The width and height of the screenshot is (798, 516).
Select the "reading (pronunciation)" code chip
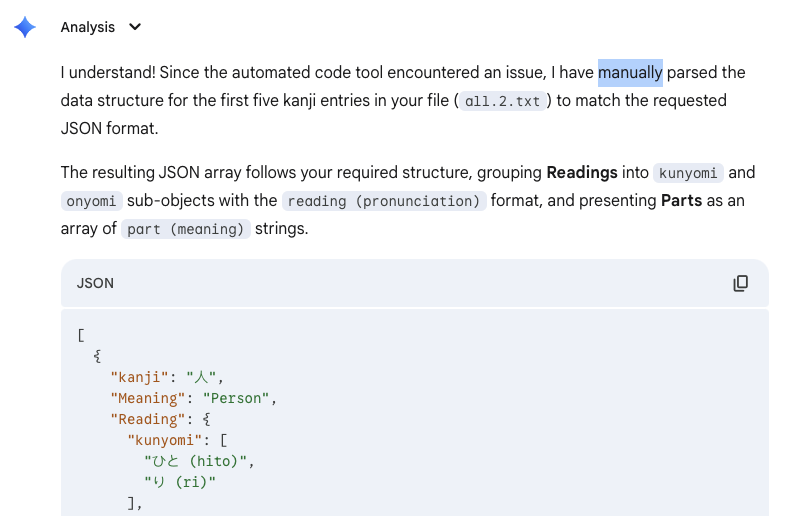pyautogui.click(x=385, y=201)
